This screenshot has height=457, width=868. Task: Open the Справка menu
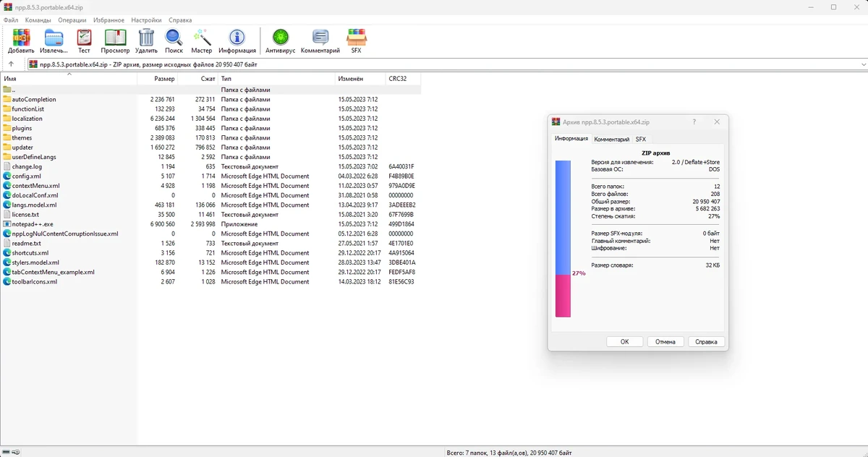click(x=180, y=20)
